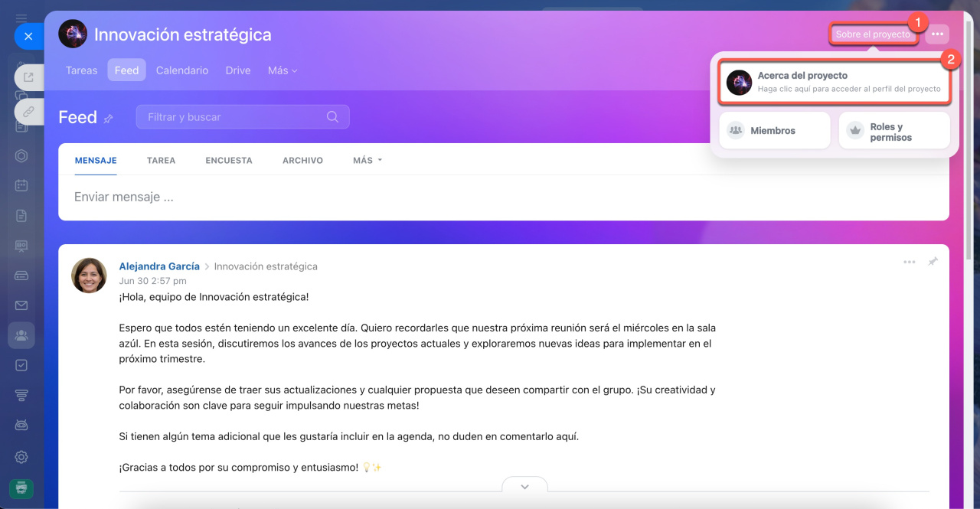980x509 pixels.
Task: Open the hamburger menu in left sidebar
Action: (x=21, y=18)
